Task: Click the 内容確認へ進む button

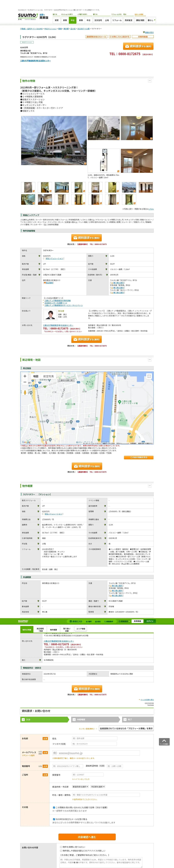Action: pos(87,837)
